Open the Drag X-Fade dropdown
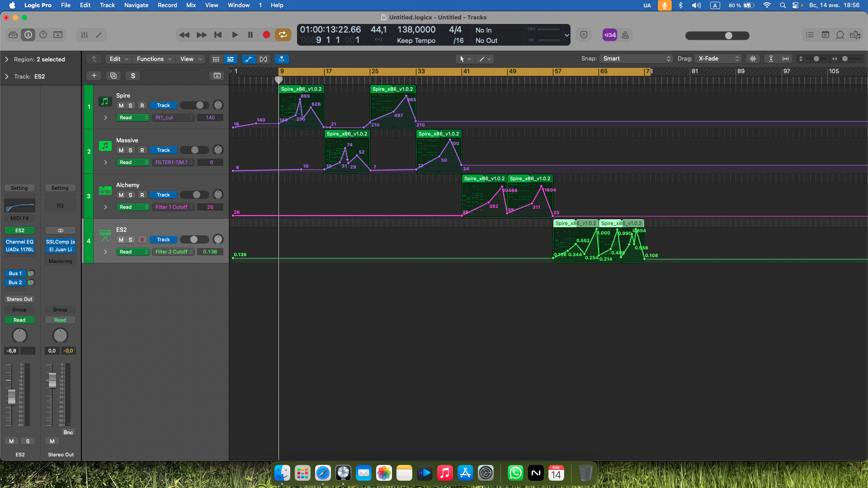This screenshot has height=488, width=868. point(718,59)
